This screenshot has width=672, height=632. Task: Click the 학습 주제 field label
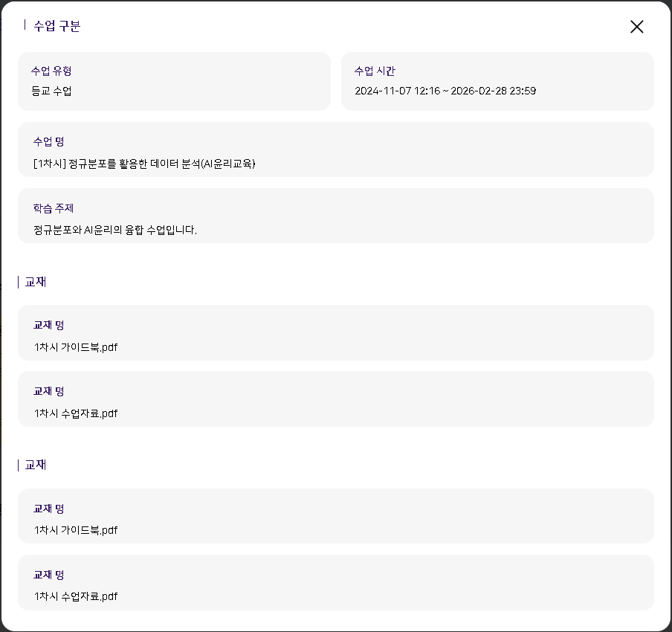(x=54, y=208)
